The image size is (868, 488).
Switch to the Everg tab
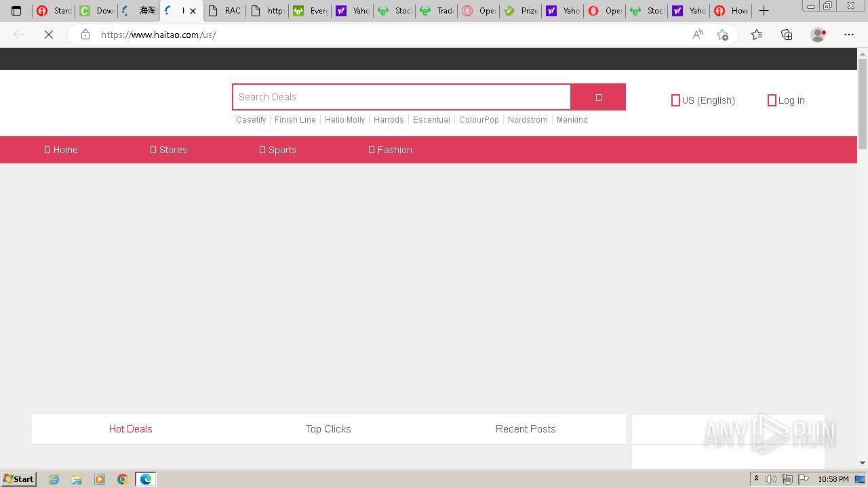point(309,11)
